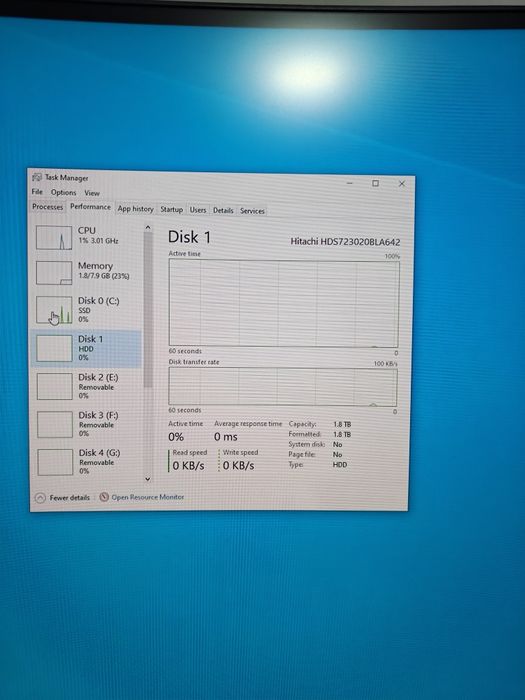The width and height of the screenshot is (525, 700).
Task: Click the 0 ms average response time value
Action: coord(226,437)
